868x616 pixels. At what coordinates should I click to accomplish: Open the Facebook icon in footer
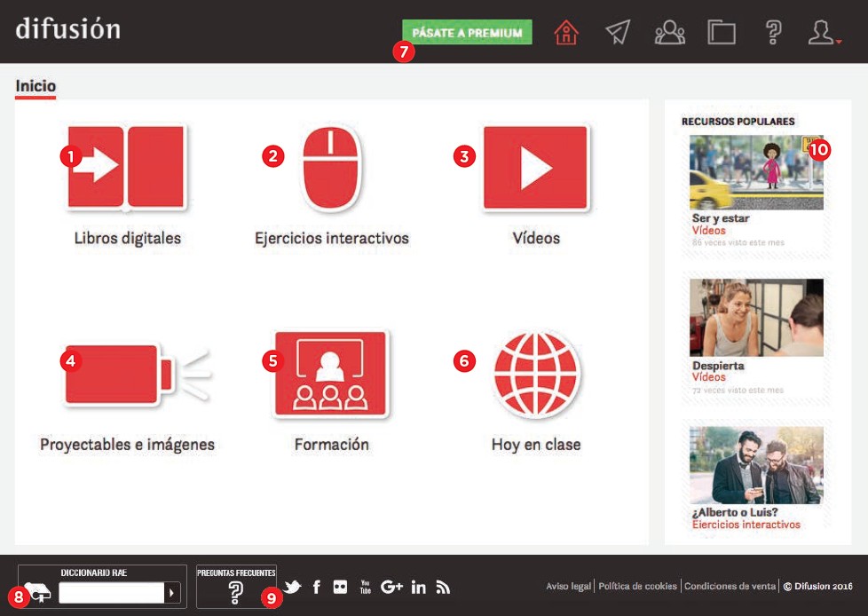[317, 587]
